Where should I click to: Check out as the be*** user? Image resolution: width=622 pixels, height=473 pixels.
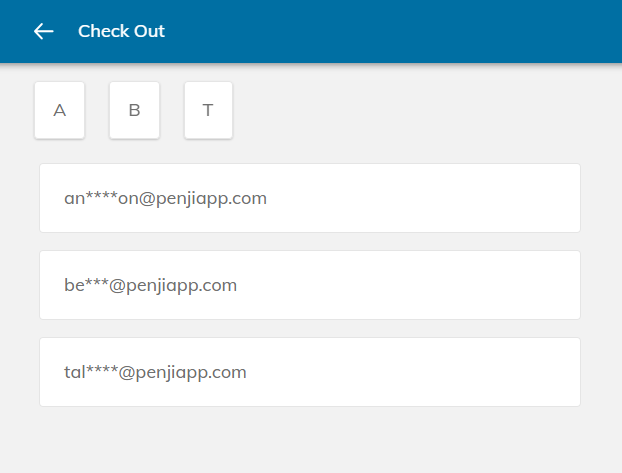tap(310, 285)
